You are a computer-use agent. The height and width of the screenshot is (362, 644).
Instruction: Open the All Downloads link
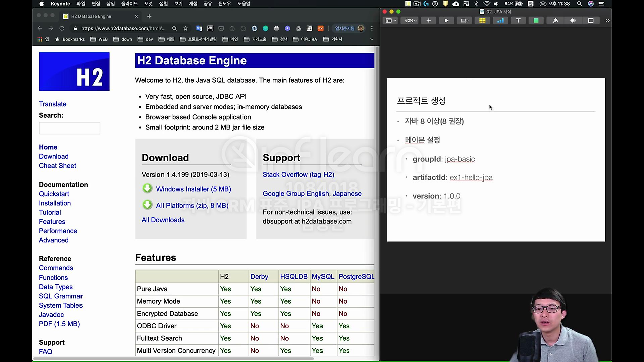tap(163, 220)
